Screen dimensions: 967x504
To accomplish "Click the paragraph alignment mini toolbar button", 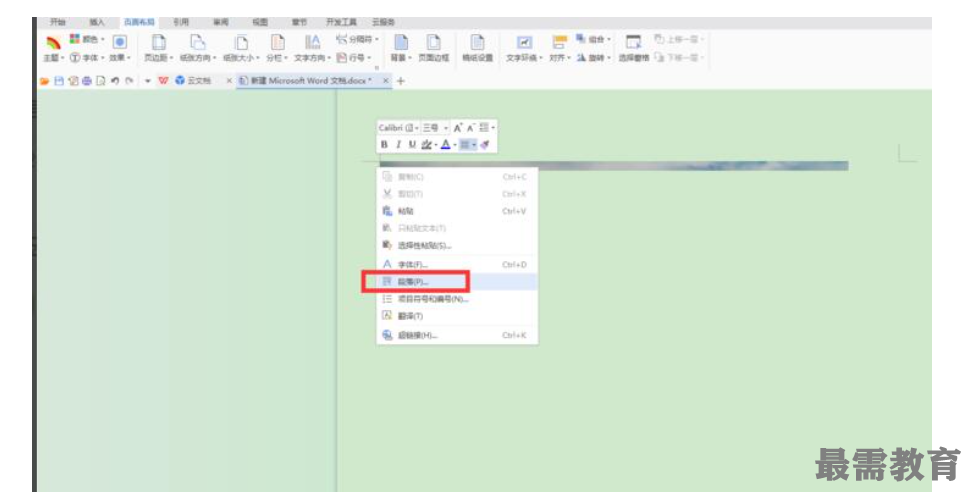I will (468, 144).
